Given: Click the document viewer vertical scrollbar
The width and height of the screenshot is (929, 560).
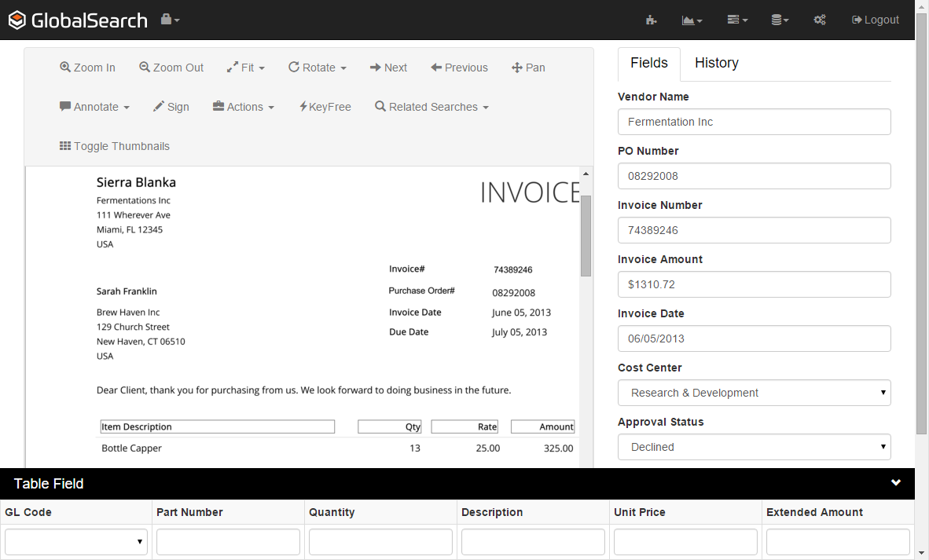Looking at the screenshot, I should [x=586, y=236].
